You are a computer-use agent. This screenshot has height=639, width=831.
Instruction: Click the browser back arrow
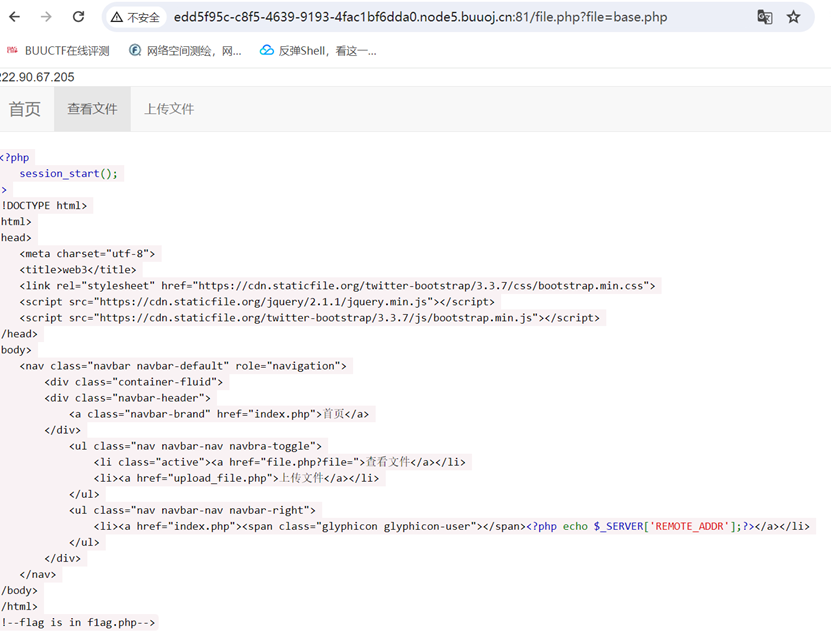[x=15, y=17]
